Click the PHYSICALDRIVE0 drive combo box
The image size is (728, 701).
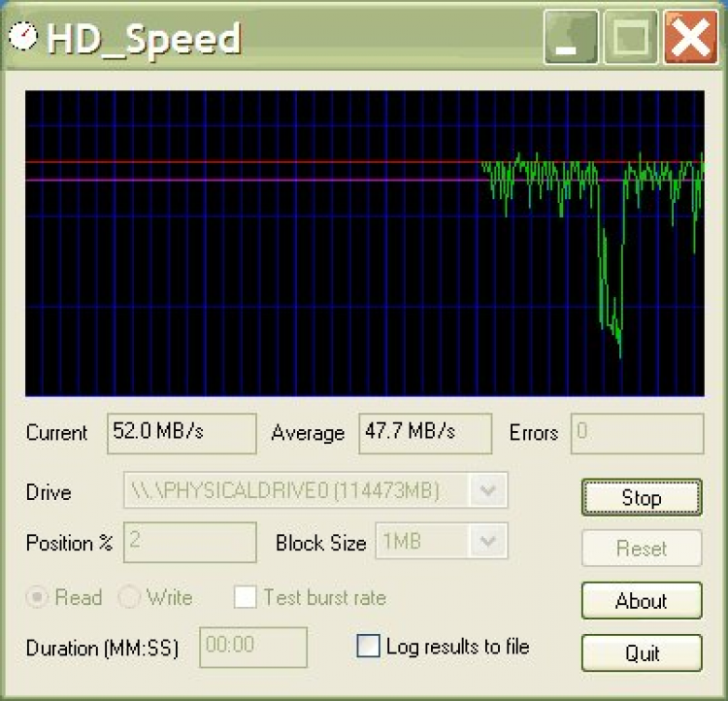pyautogui.click(x=315, y=490)
